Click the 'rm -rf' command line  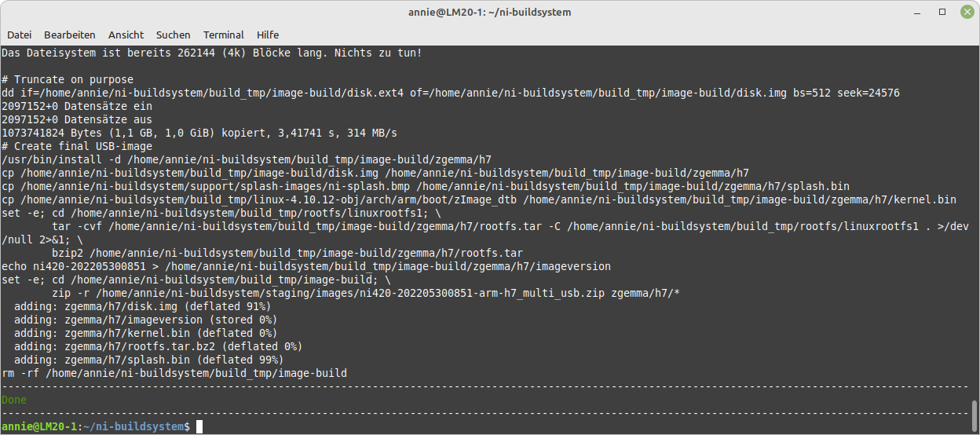174,373
